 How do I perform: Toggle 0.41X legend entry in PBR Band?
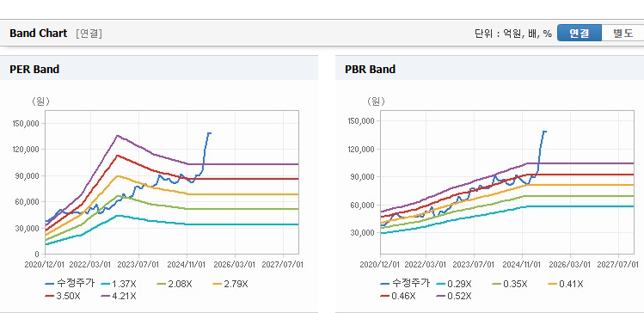[x=565, y=284]
